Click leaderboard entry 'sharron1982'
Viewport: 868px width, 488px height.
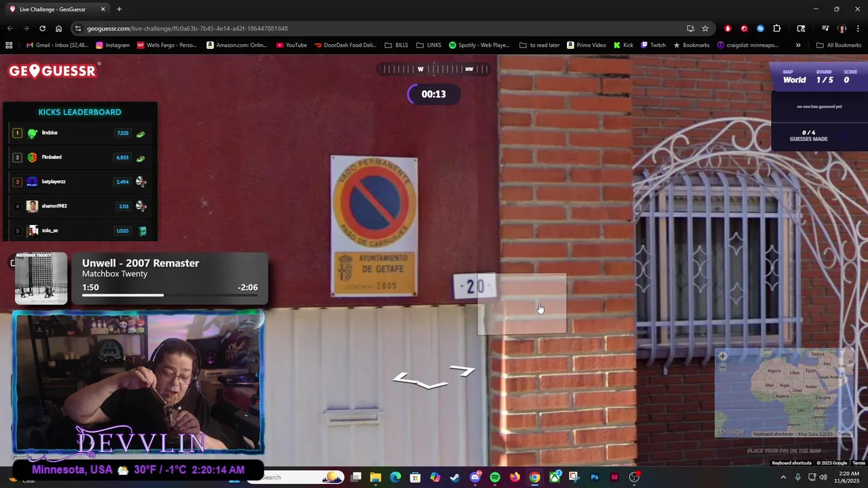pos(80,206)
